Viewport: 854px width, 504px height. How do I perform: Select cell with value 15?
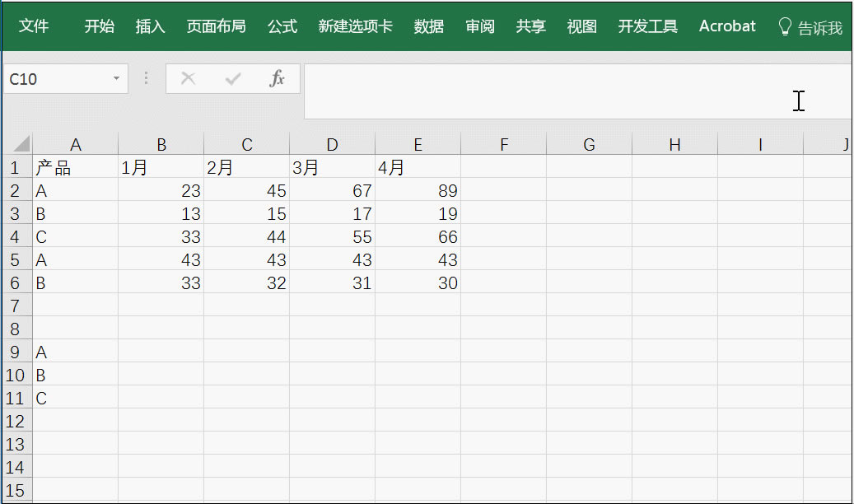247,213
